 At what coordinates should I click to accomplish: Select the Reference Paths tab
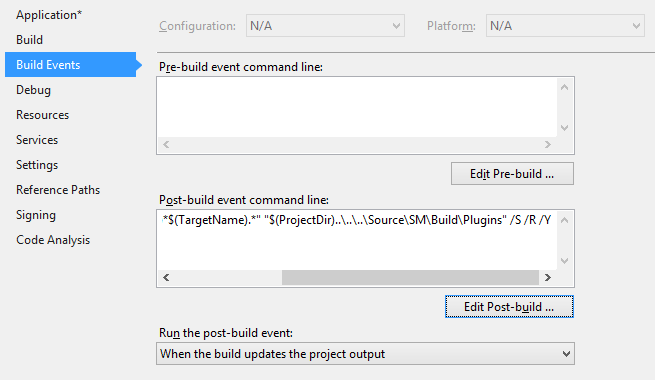pos(58,190)
